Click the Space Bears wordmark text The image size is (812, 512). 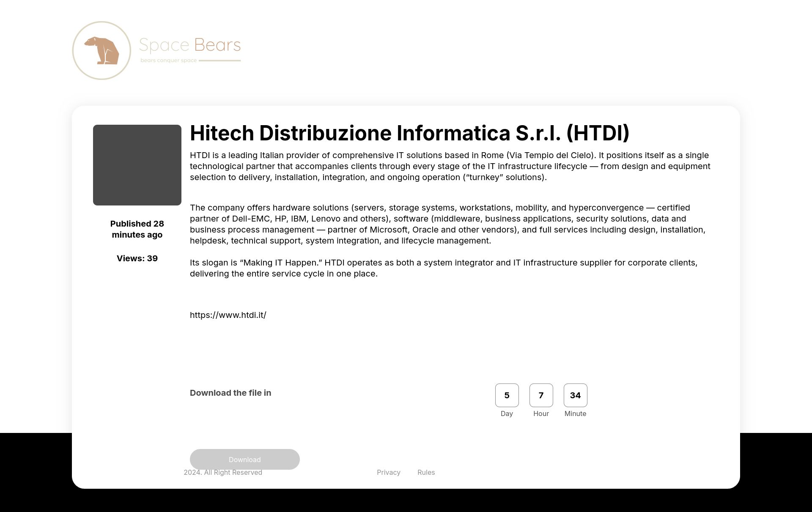click(190, 45)
